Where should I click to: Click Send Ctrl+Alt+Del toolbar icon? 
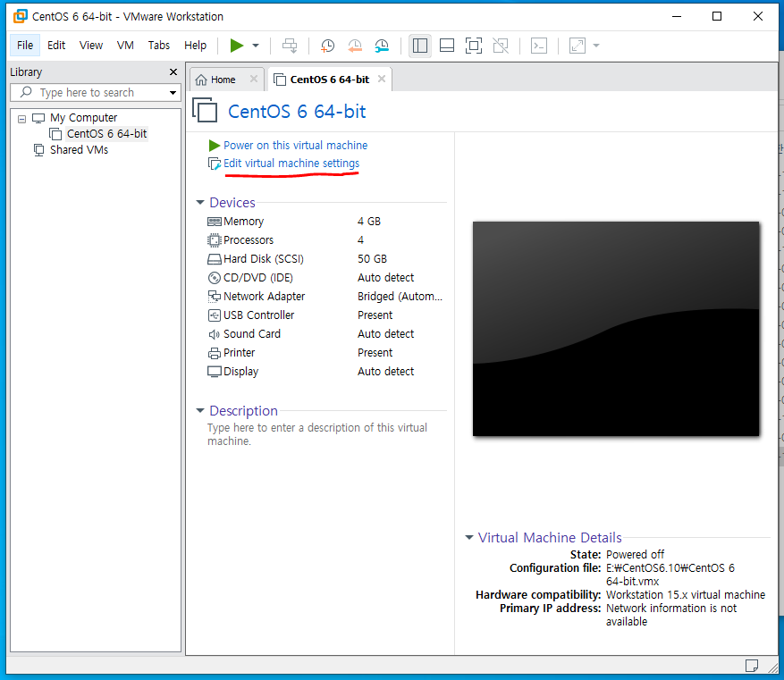pyautogui.click(x=290, y=46)
